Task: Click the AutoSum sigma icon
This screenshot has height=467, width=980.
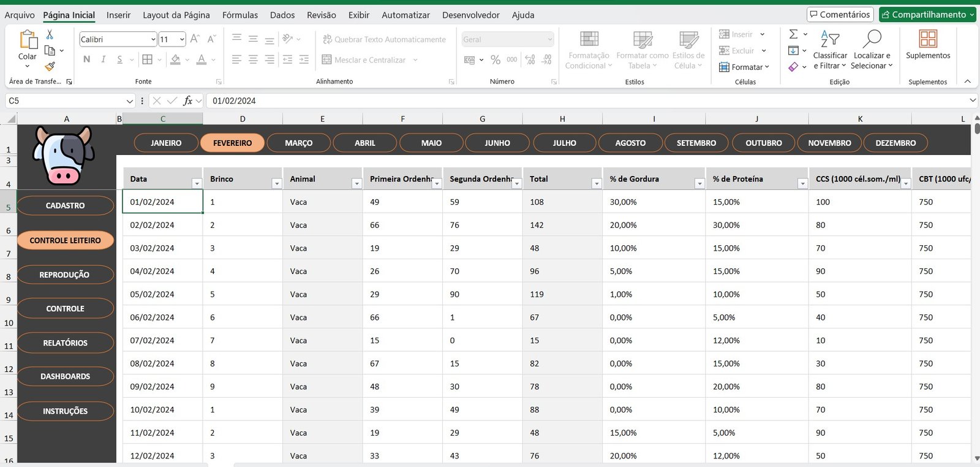Action: (x=793, y=34)
